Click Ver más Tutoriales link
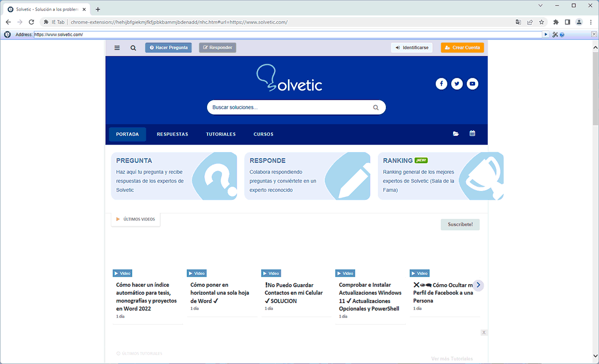The height and width of the screenshot is (364, 599). pos(452,359)
